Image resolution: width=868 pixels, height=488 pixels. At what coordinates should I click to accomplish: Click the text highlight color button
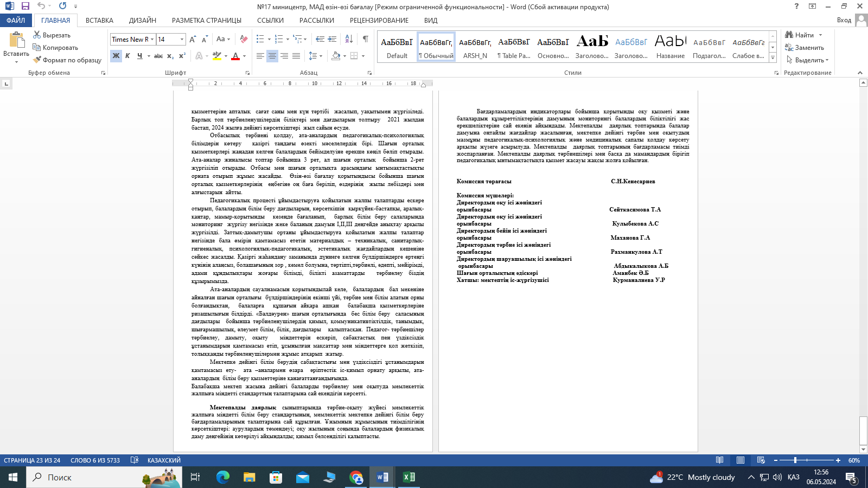(x=217, y=56)
